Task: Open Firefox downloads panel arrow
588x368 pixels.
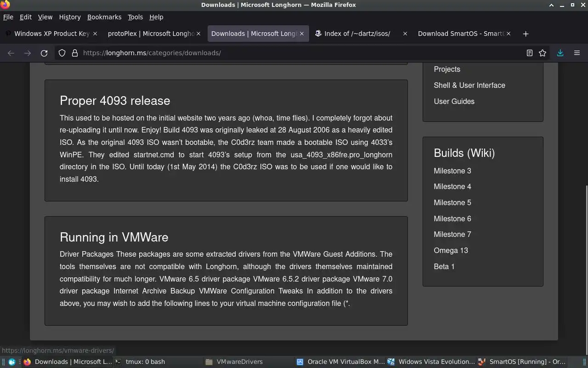Action: click(x=560, y=53)
